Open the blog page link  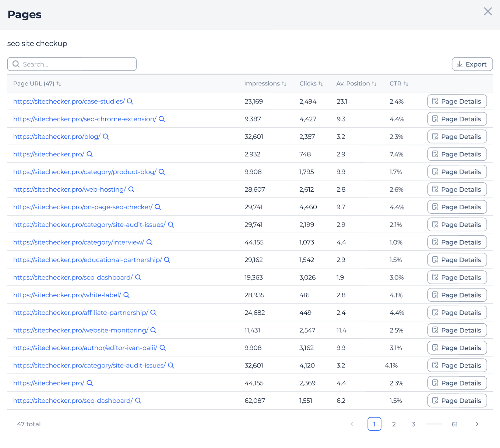pos(57,137)
